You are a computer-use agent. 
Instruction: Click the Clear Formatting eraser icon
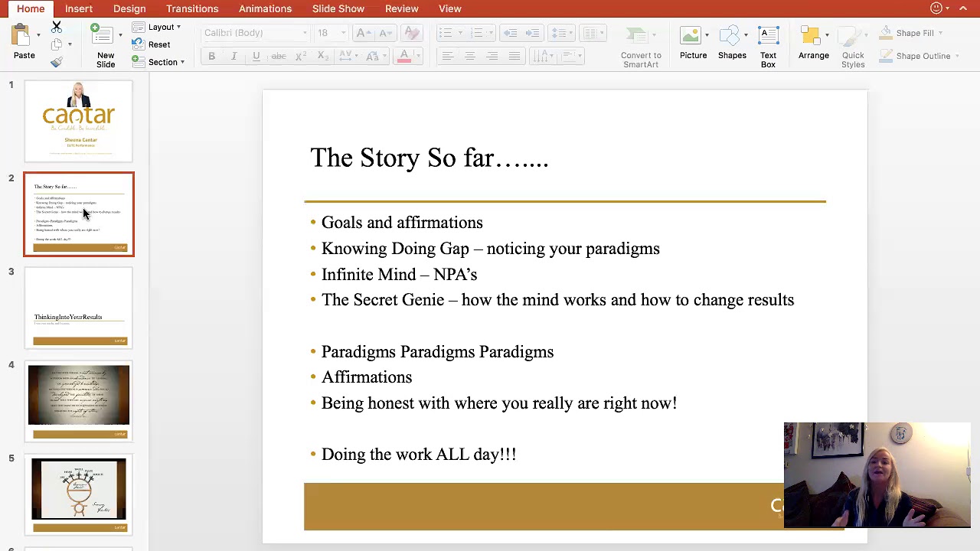[x=412, y=33]
